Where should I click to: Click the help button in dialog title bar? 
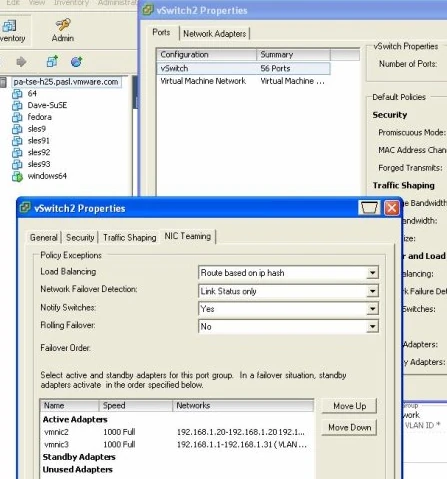(369, 208)
